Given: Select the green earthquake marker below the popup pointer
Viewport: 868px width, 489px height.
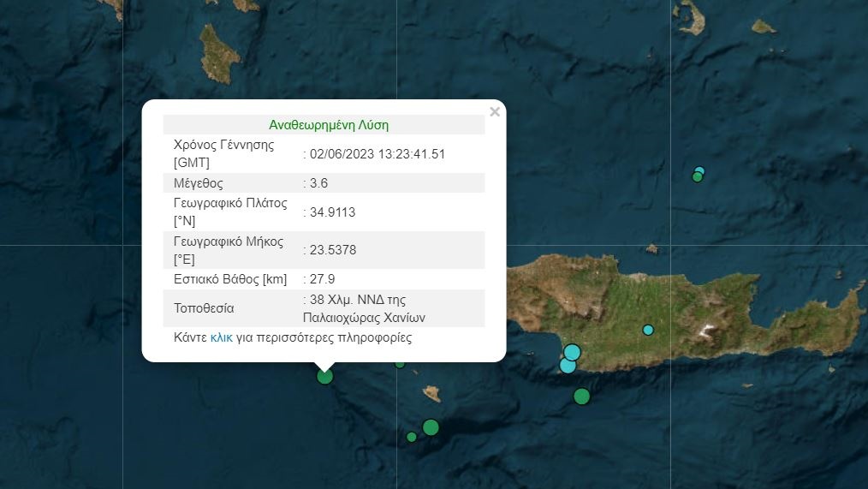Looking at the screenshot, I should pos(325,377).
